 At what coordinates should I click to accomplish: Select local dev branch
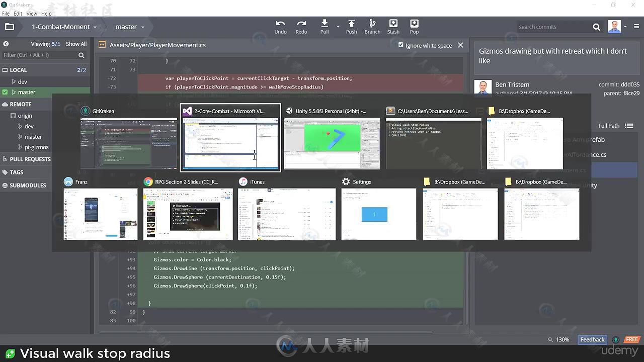(x=23, y=81)
